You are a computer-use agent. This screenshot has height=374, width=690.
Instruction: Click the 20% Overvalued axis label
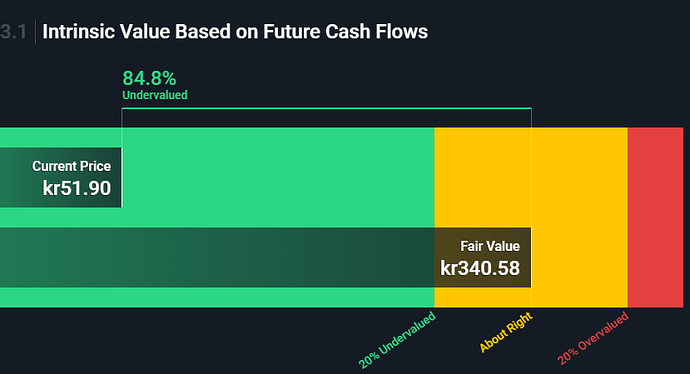[593, 338]
